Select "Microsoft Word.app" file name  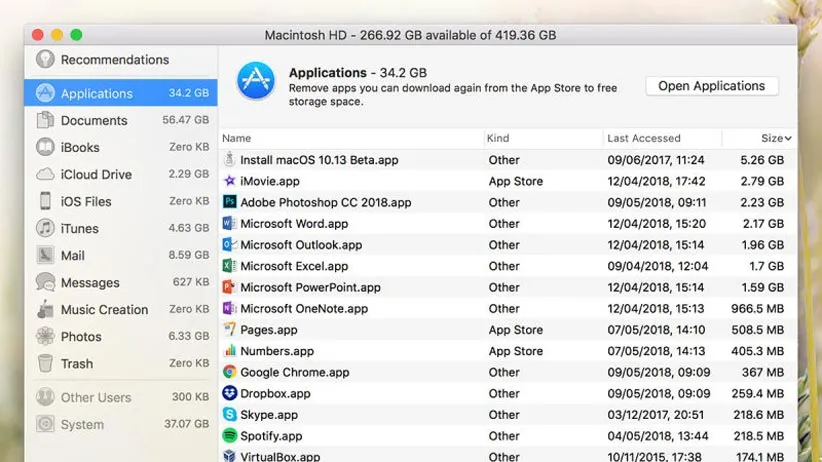(294, 224)
